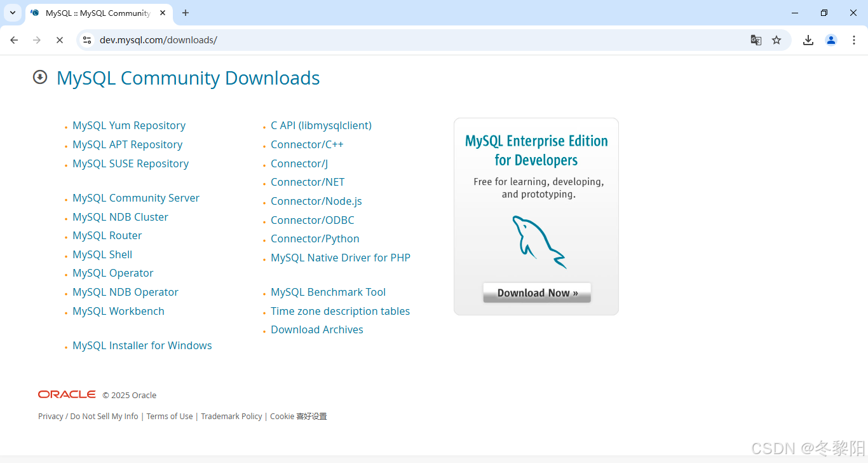868x463 pixels.
Task: Open a new tab with plus button
Action: coord(186,13)
